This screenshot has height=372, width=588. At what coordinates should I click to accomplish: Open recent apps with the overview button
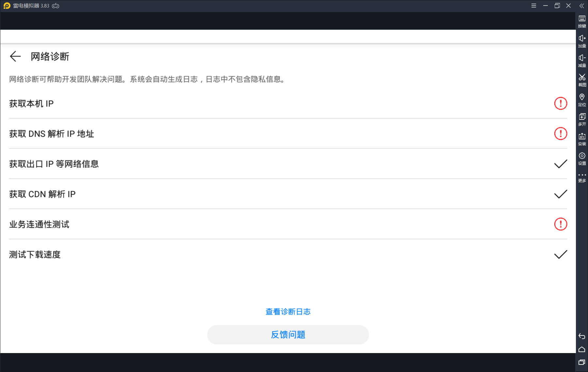(x=582, y=362)
